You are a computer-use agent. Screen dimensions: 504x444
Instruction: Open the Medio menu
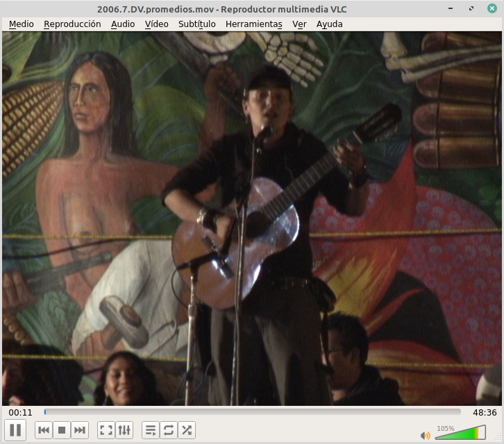coord(22,24)
